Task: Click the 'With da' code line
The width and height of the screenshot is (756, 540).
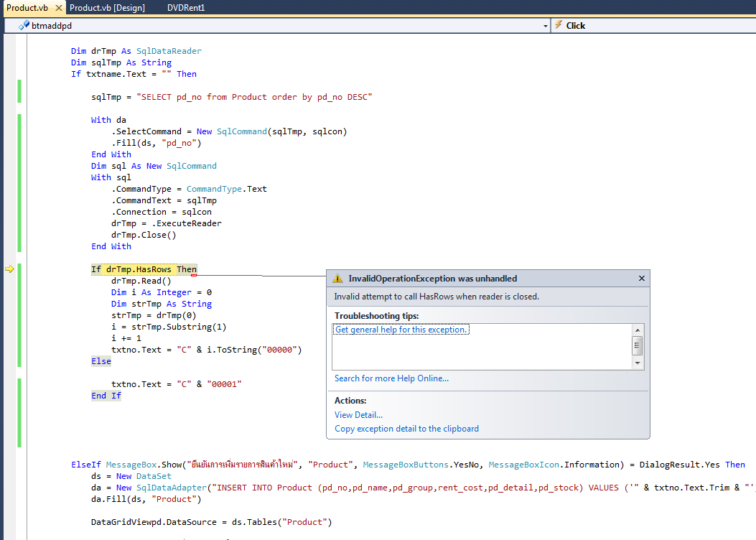Action: (108, 120)
